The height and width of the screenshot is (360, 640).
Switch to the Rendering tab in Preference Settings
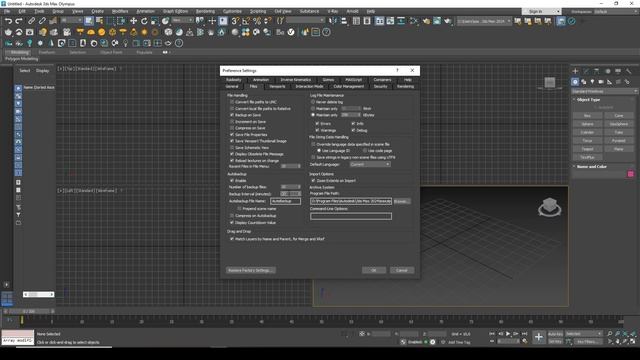[x=405, y=87]
